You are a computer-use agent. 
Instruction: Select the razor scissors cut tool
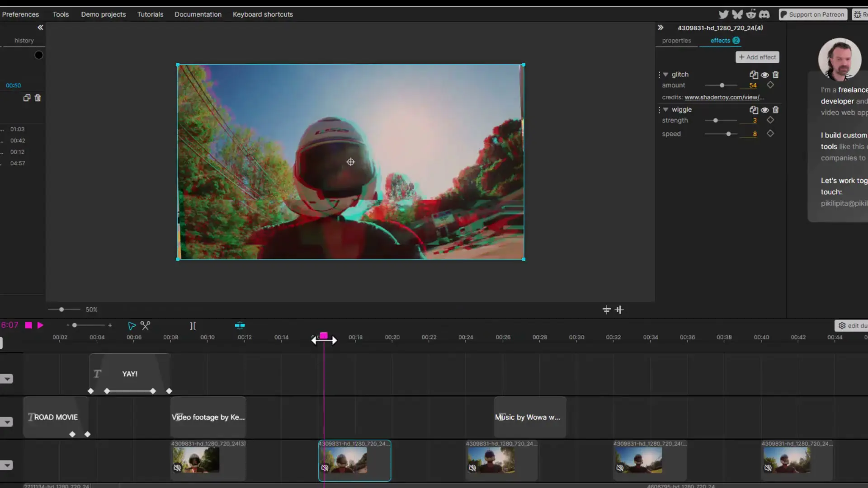145,325
